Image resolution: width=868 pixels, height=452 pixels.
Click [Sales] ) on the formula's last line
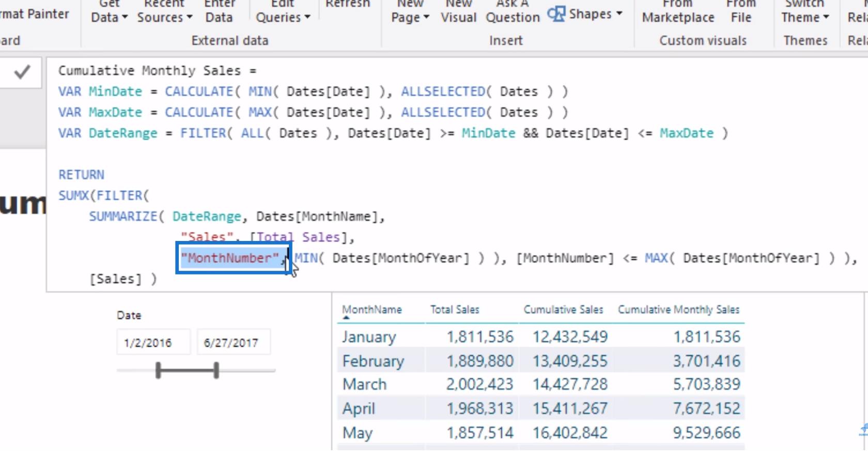123,279
